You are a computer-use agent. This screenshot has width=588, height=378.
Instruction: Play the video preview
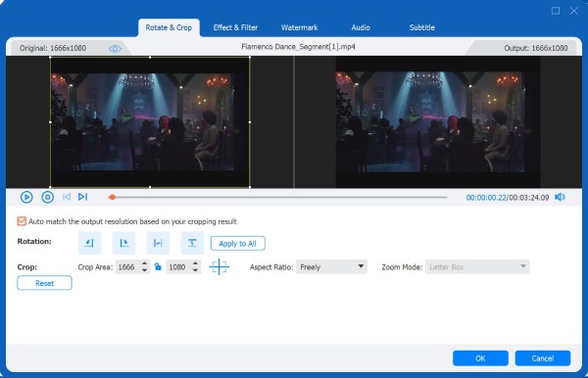[26, 197]
